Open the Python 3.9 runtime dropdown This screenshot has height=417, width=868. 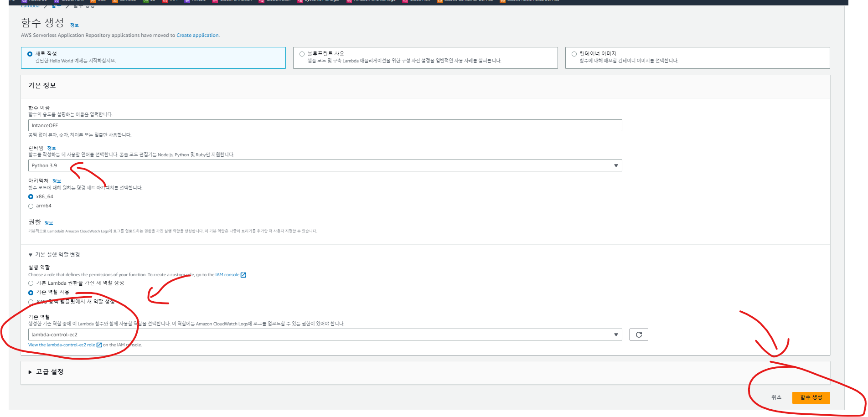pyautogui.click(x=325, y=165)
